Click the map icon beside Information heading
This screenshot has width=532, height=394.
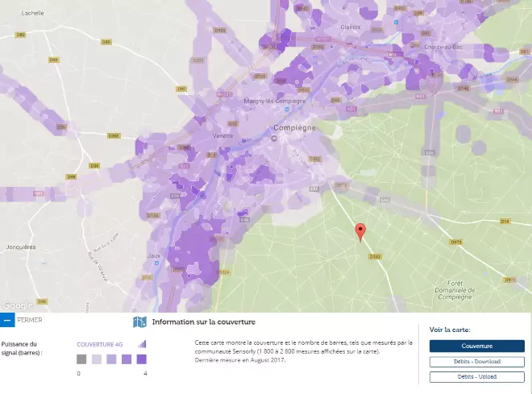(x=139, y=322)
